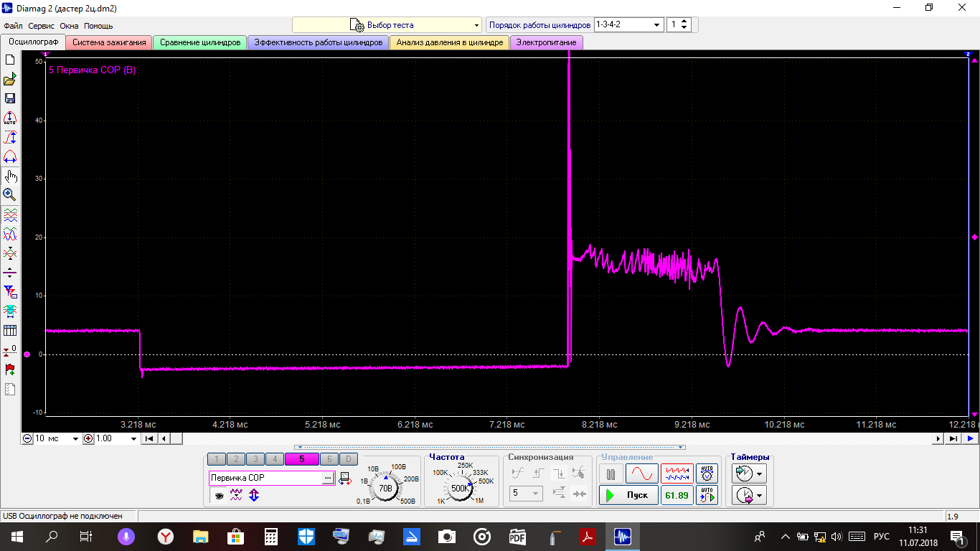This screenshot has height=551, width=980.
Task: Show overlapping waveforms view
Action: pyautogui.click(x=10, y=234)
